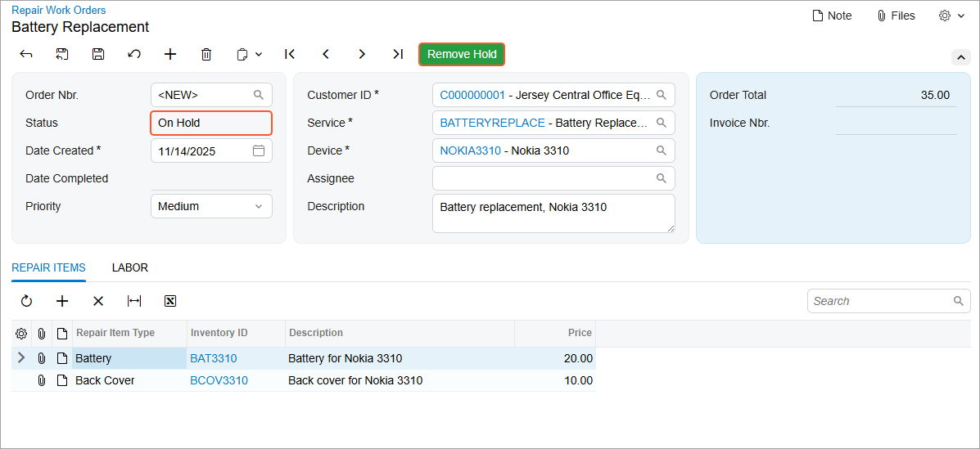
Task: Collapse the form summary area chevron
Action: pyautogui.click(x=960, y=57)
